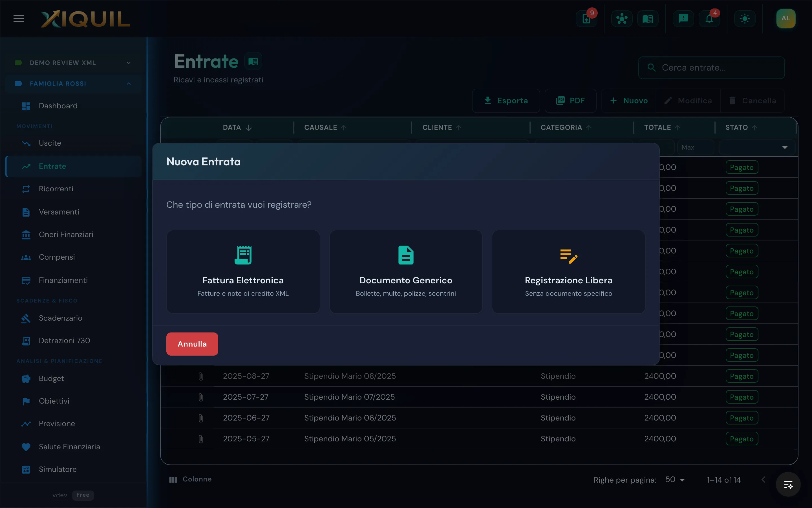Open rows per page dropdown showing 50

pos(675,480)
